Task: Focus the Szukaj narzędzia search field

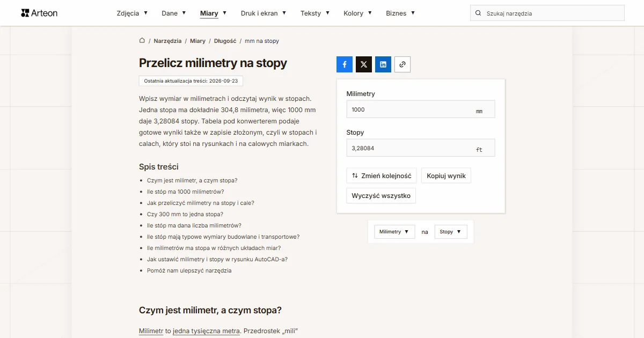Action: [x=547, y=13]
